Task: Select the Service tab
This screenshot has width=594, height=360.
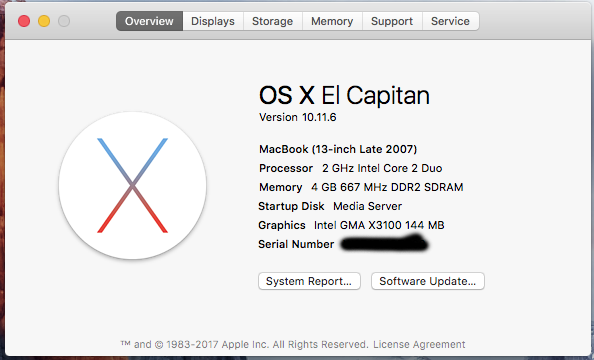Action: tap(450, 21)
